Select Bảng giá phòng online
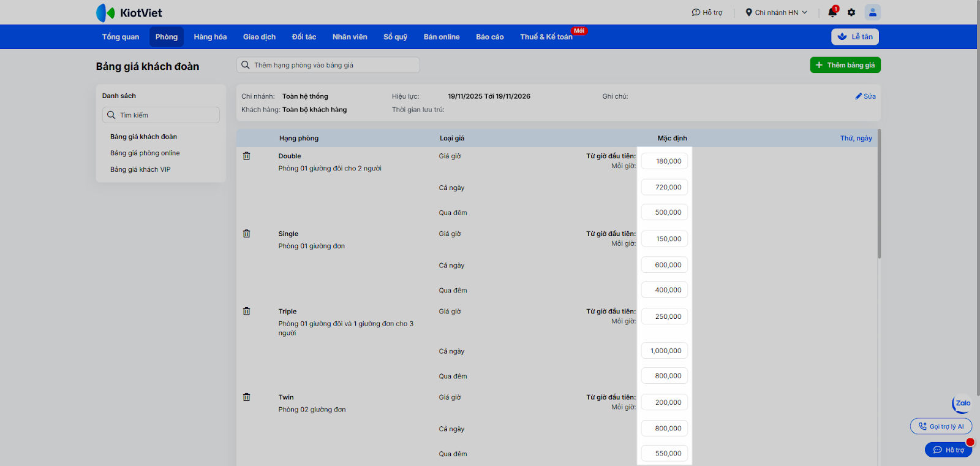 tap(145, 153)
